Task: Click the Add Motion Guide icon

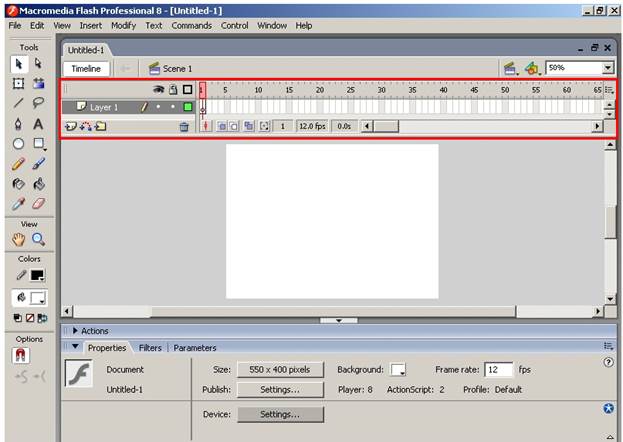Action: tap(86, 126)
